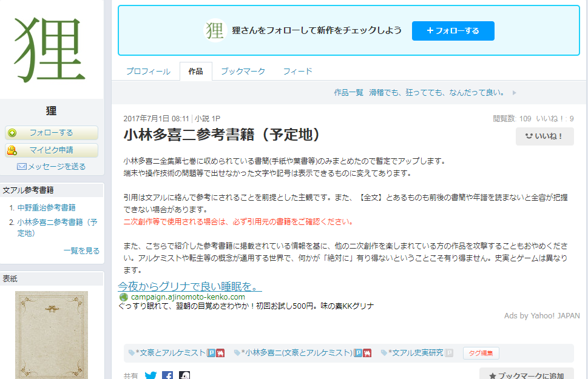Screen dimensions: 588x379
Task: Click the tag icon beside 文アル史実研究
Action: click(x=382, y=352)
